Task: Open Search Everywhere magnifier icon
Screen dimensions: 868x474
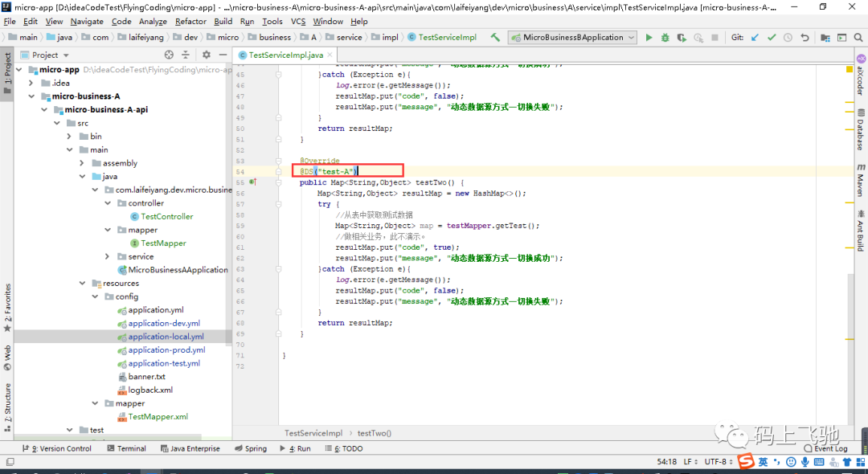Action: click(x=858, y=38)
